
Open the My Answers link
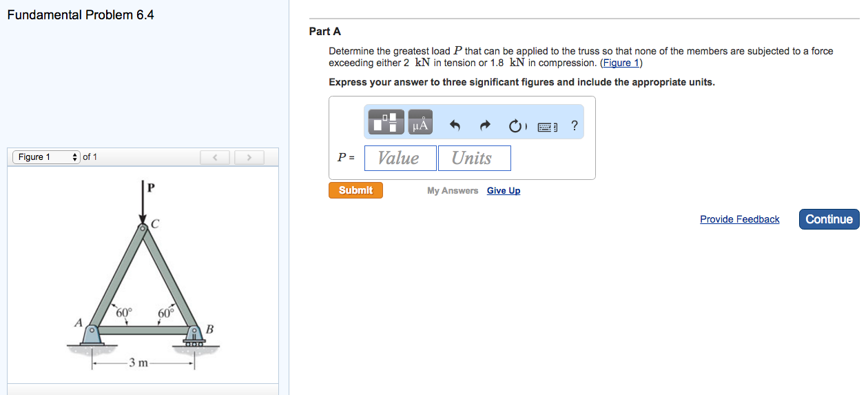[x=452, y=191]
